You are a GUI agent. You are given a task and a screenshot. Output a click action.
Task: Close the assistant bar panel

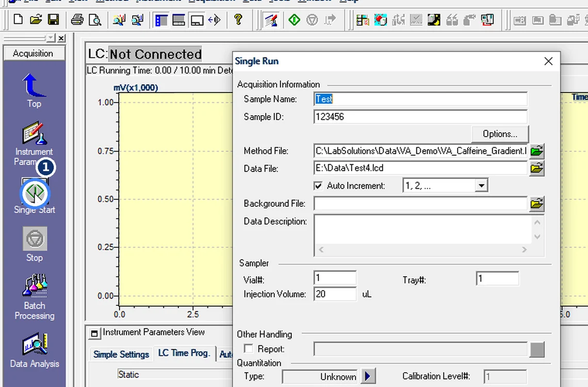(61, 38)
